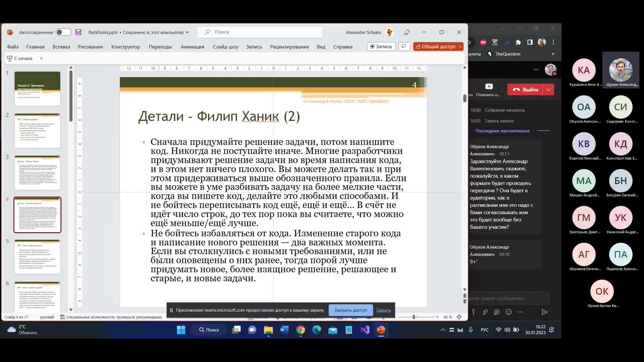Click Закрыть доступ to stop screen sharing

[x=351, y=310]
